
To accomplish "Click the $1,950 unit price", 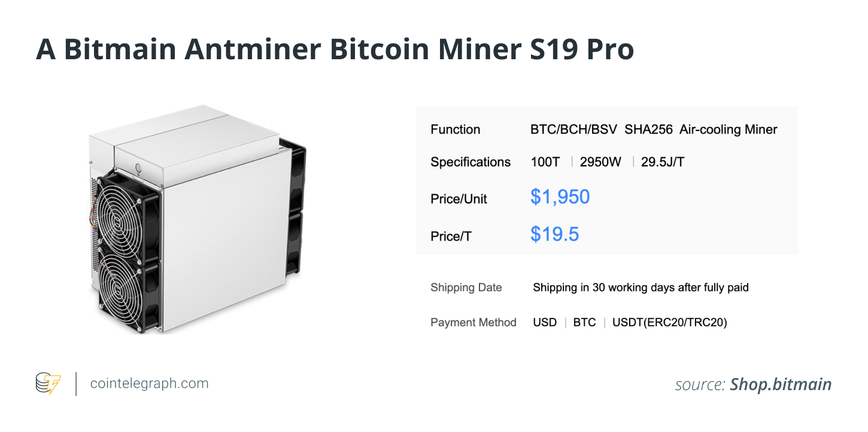I will pyautogui.click(x=560, y=197).
